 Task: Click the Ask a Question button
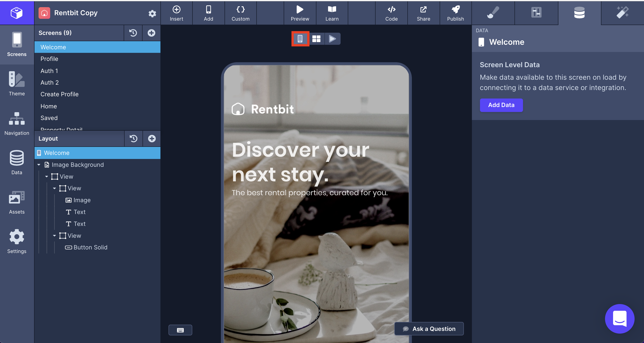tap(429, 329)
